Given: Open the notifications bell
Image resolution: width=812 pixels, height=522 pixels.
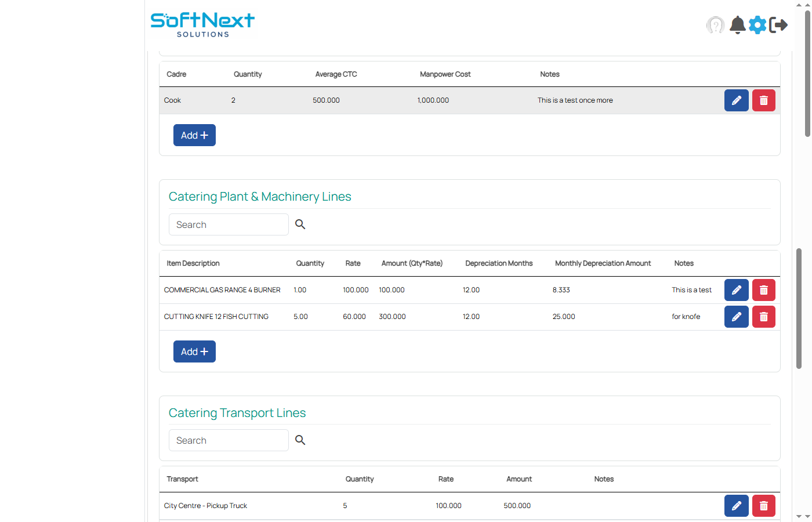Looking at the screenshot, I should click(737, 25).
